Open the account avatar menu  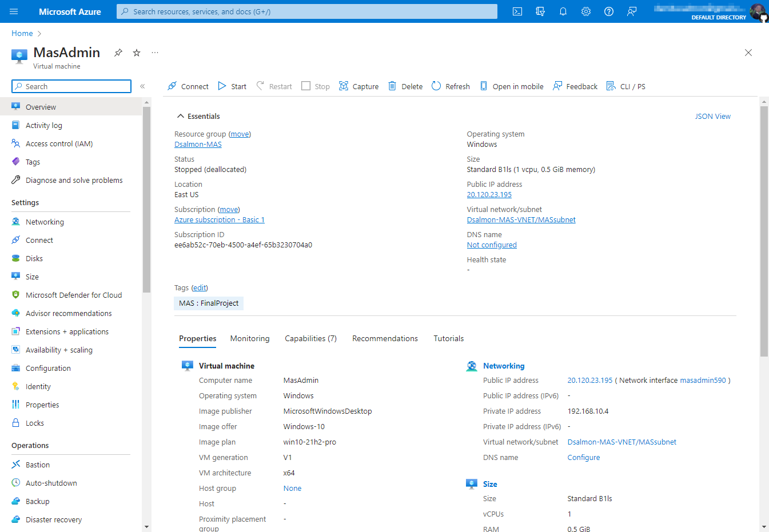click(x=758, y=11)
